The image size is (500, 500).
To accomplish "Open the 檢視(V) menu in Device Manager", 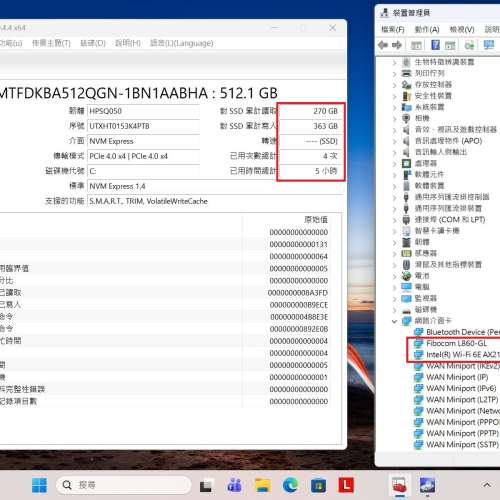I will coord(462,30).
